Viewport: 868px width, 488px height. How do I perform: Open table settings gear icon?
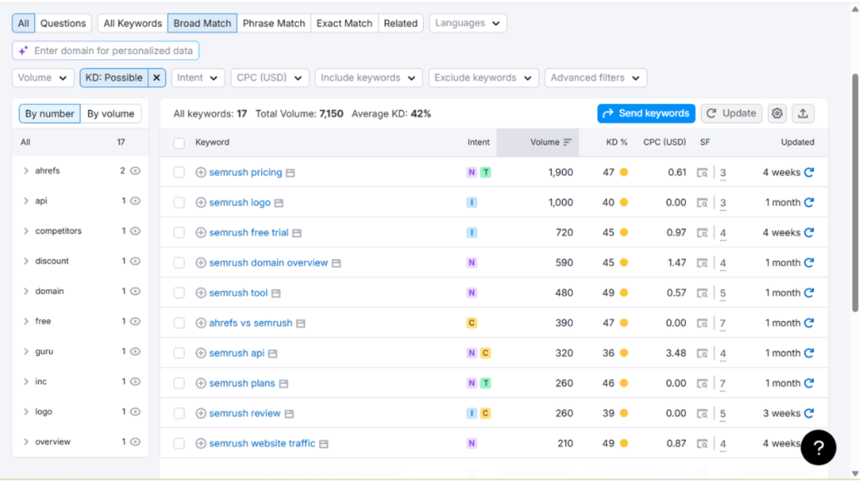[x=777, y=114]
